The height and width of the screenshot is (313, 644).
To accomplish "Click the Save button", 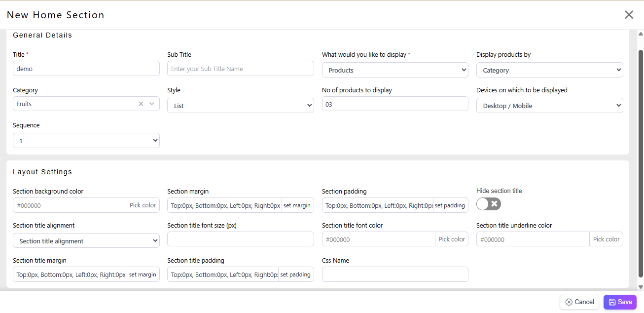I will coord(620,302).
